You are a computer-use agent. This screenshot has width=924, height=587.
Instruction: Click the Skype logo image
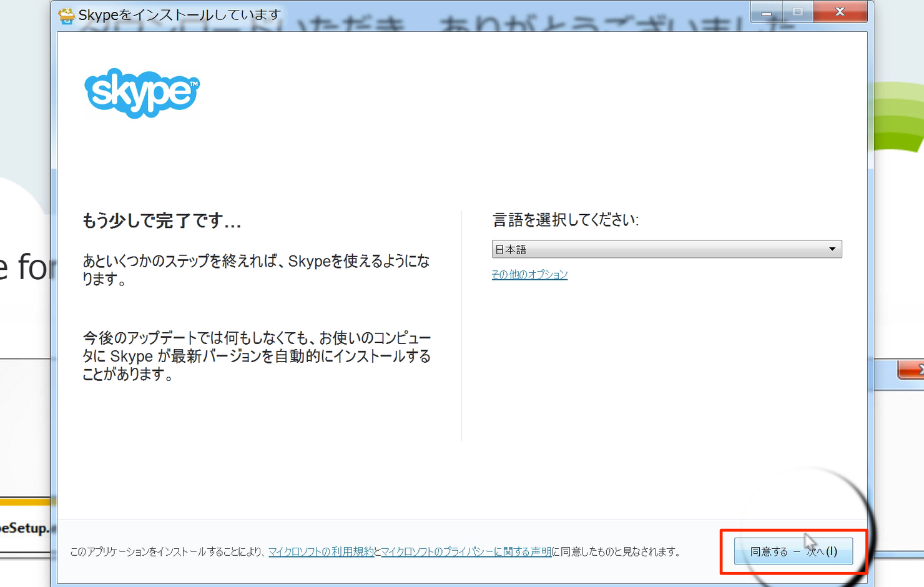pyautogui.click(x=142, y=93)
